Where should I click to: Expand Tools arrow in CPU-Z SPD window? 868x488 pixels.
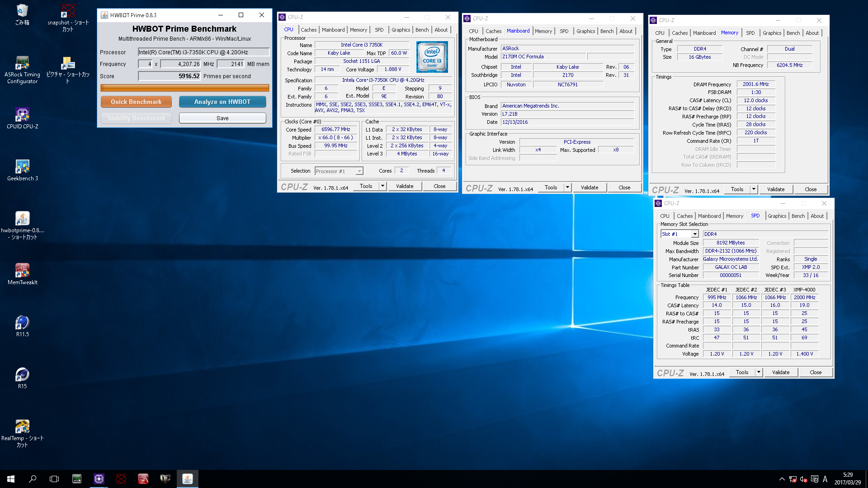click(x=759, y=372)
